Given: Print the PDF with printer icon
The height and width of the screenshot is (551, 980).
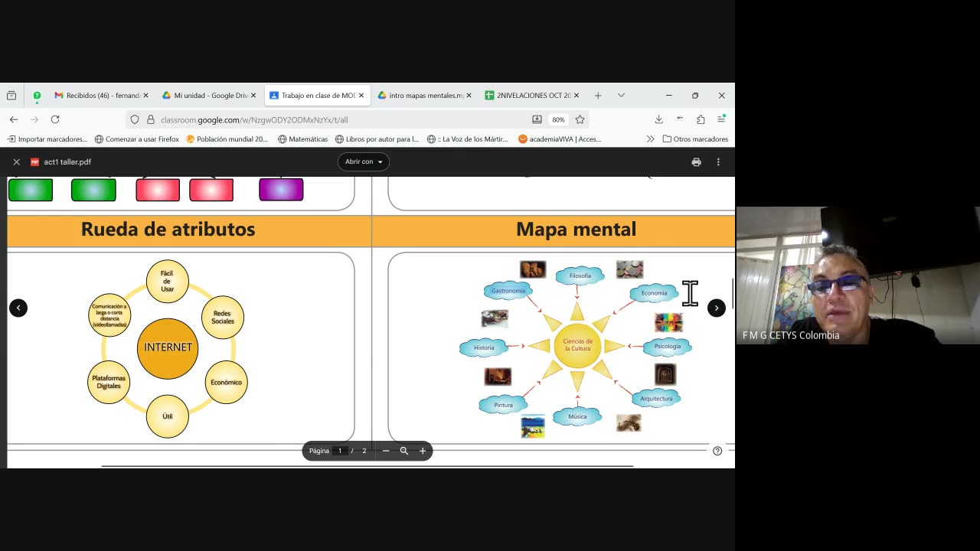Looking at the screenshot, I should coord(696,162).
